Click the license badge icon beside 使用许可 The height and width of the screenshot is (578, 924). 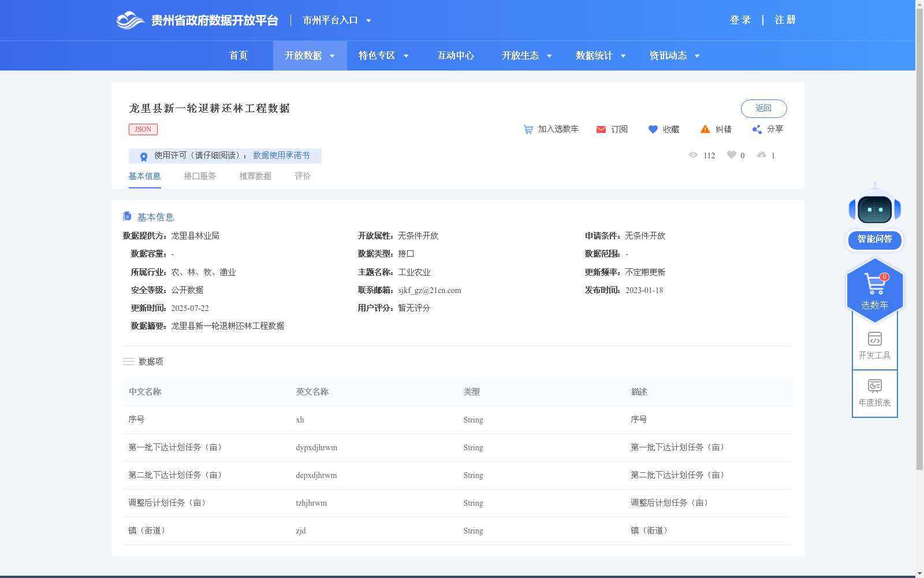coord(144,156)
